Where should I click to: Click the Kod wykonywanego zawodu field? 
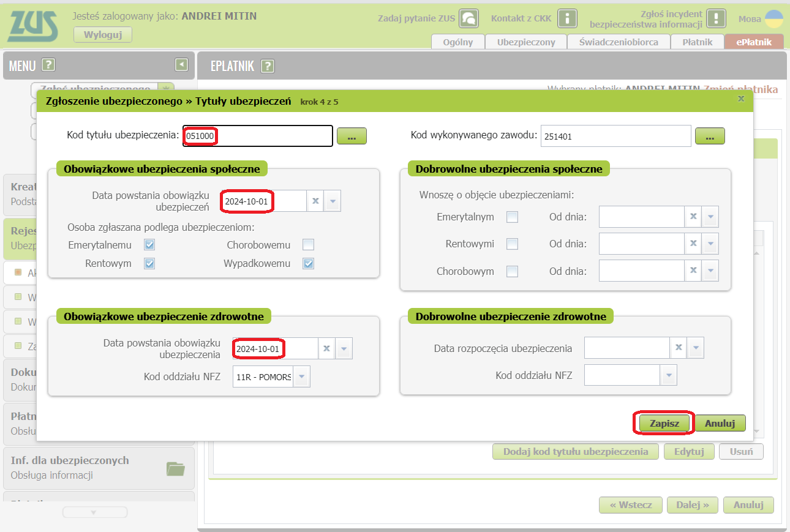[615, 137]
